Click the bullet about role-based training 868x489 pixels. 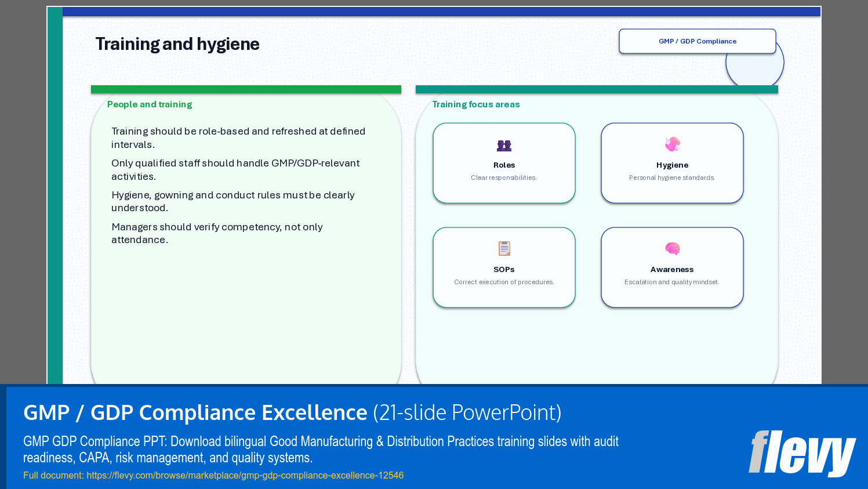click(x=238, y=138)
